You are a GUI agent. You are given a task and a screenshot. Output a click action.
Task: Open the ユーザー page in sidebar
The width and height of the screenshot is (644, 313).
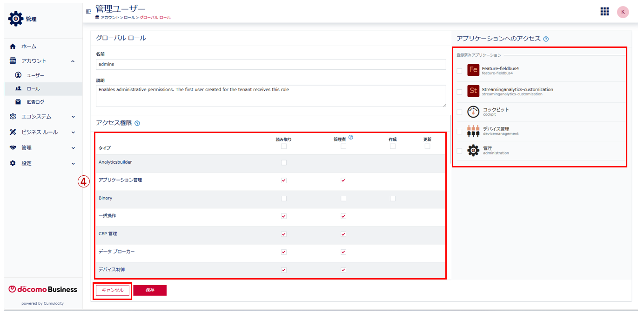point(35,75)
